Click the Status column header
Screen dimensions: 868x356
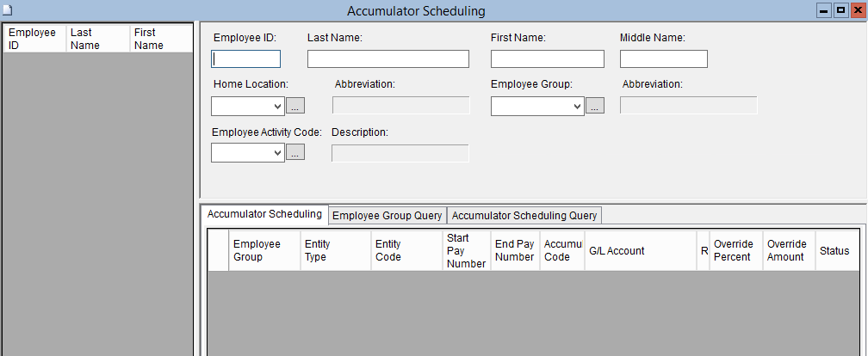pos(834,251)
